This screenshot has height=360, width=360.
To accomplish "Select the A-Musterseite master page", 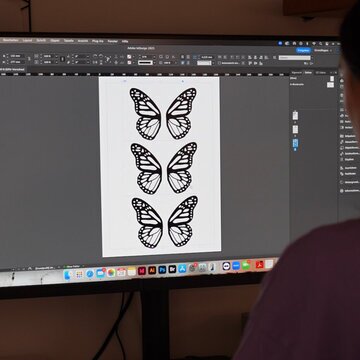I will [x=297, y=84].
